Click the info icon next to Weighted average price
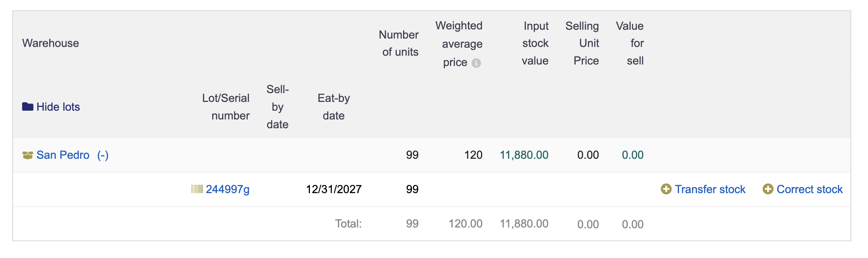Image resolution: width=868 pixels, height=258 pixels. [476, 63]
